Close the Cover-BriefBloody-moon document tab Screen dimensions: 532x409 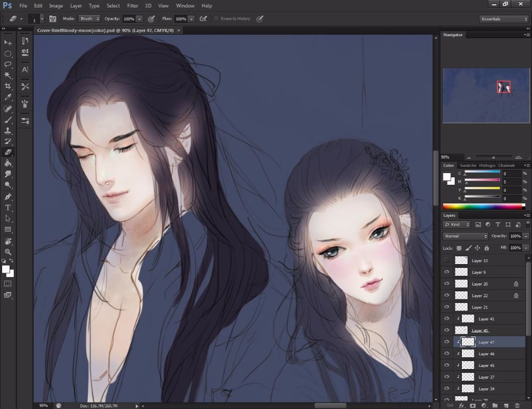pyautogui.click(x=179, y=30)
